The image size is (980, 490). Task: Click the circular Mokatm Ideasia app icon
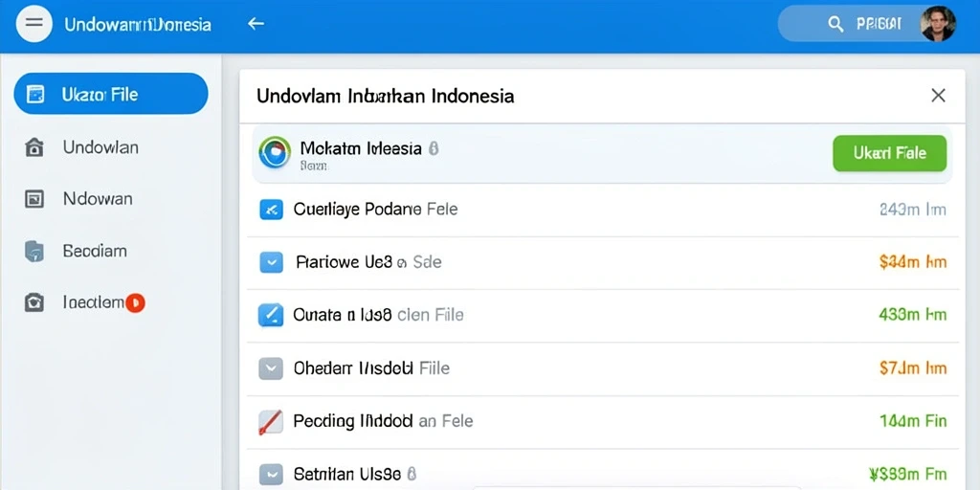coord(275,152)
